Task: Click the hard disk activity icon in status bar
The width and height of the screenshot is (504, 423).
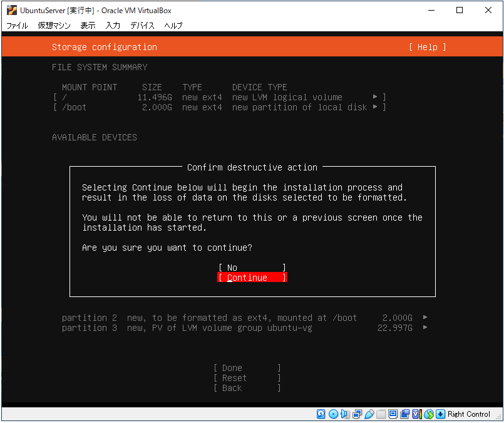Action: [321, 414]
